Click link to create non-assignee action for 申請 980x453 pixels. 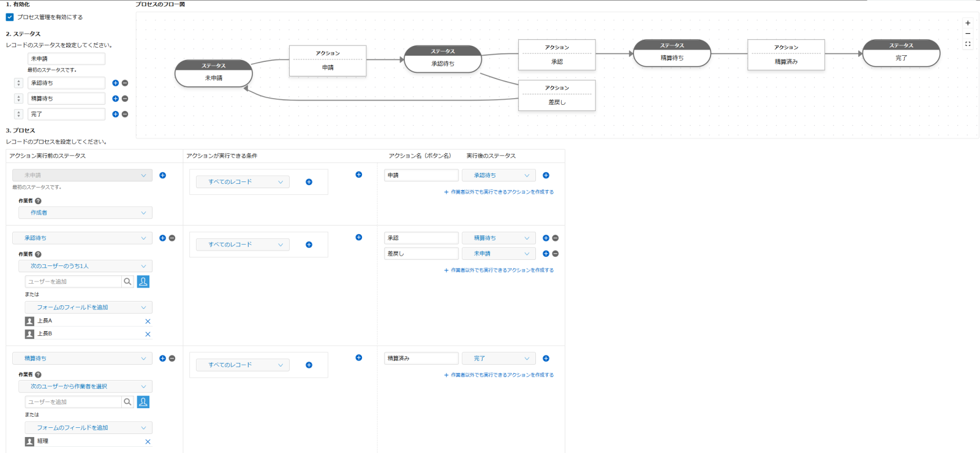click(499, 192)
